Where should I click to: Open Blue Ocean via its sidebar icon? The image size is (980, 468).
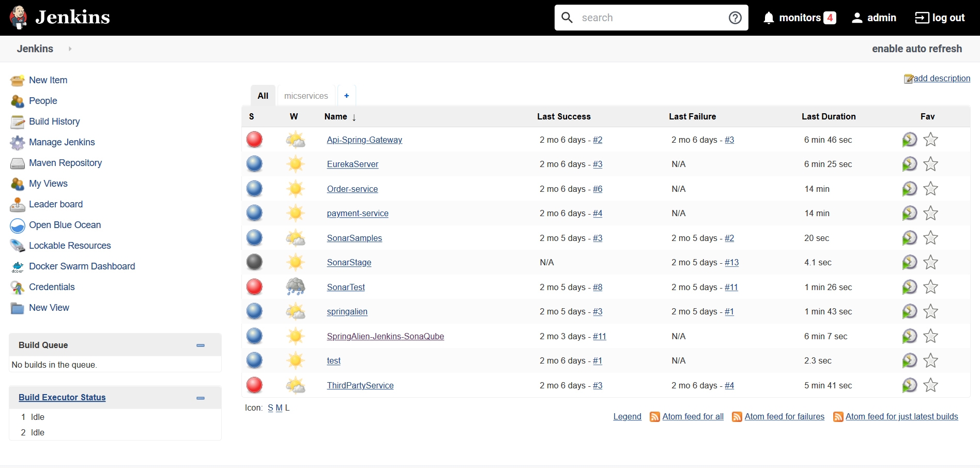pyautogui.click(x=17, y=225)
